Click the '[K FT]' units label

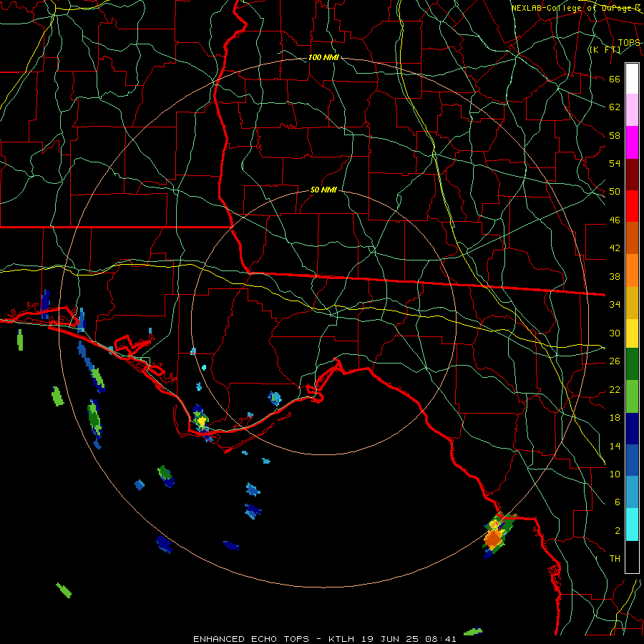(605, 50)
